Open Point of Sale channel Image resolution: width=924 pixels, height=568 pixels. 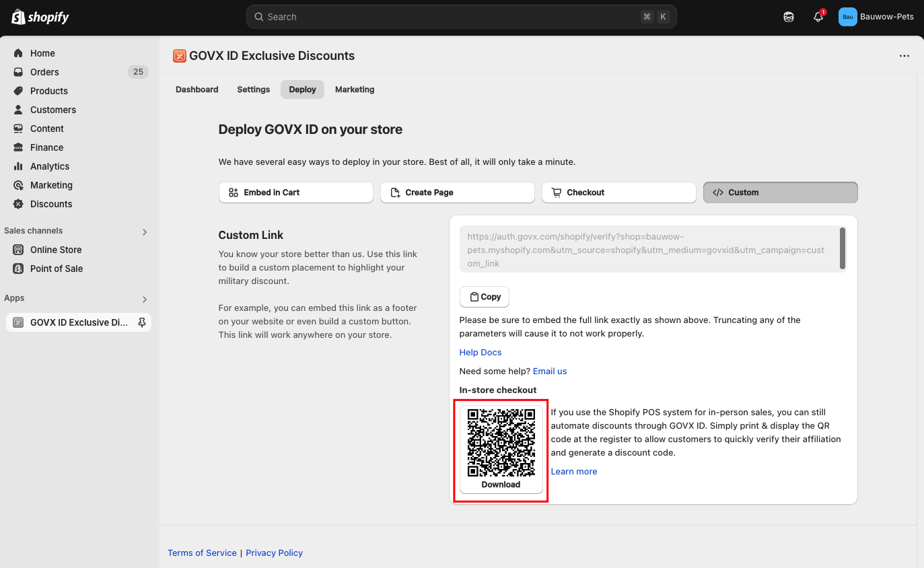(57, 269)
